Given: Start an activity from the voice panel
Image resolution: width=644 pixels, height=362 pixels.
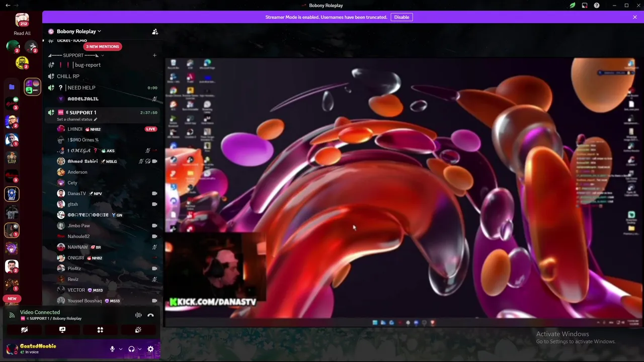Looking at the screenshot, I should (100, 330).
